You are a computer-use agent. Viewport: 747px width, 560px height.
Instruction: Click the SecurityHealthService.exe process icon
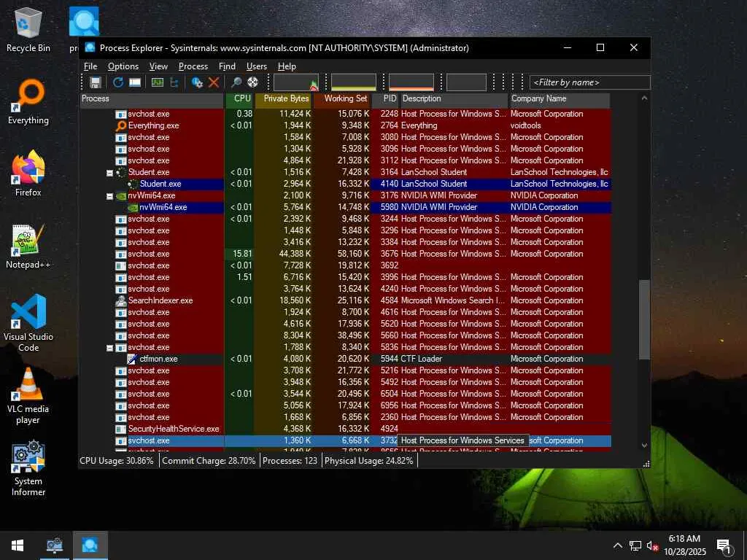[121, 429]
